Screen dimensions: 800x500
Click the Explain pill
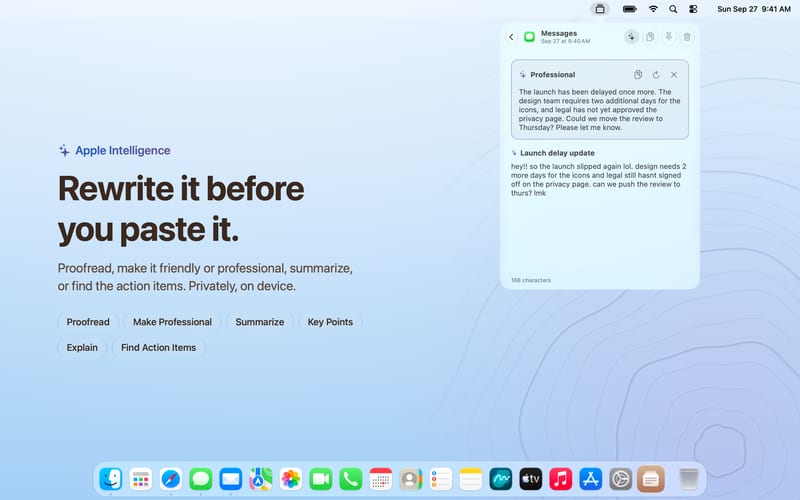coord(82,347)
